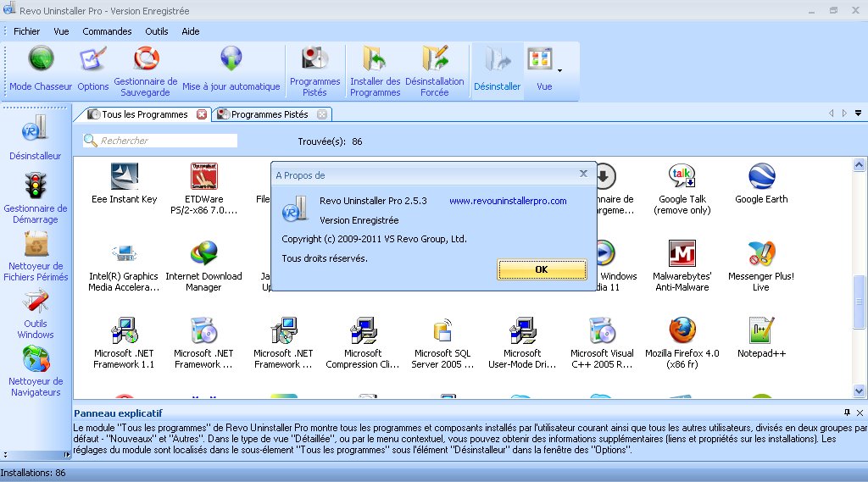Expand the Vue dropdown arrow
The height and width of the screenshot is (482, 868).
pyautogui.click(x=559, y=70)
